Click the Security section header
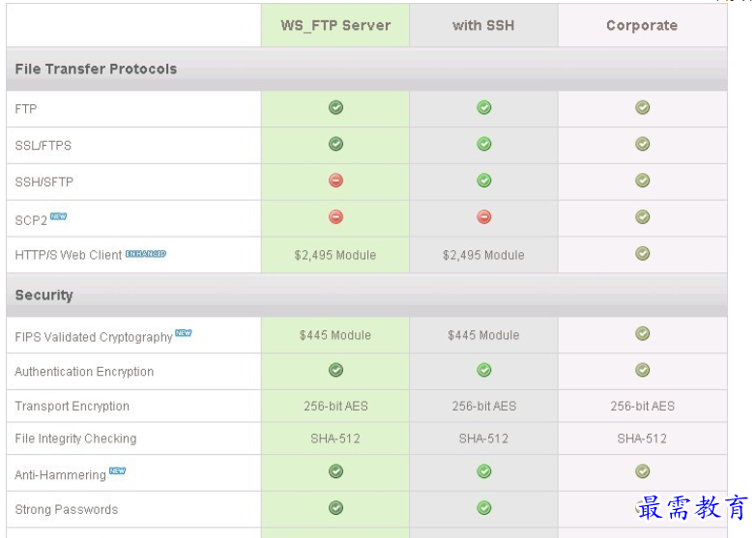 coord(44,296)
